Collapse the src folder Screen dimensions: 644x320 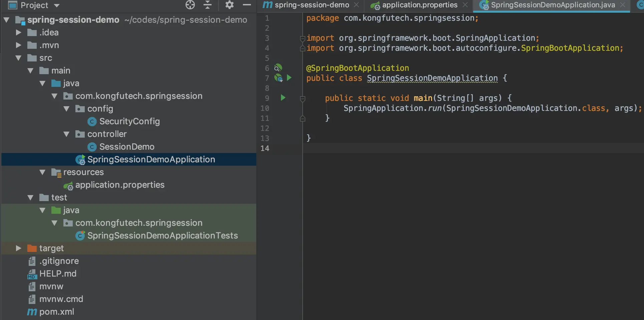coord(19,58)
